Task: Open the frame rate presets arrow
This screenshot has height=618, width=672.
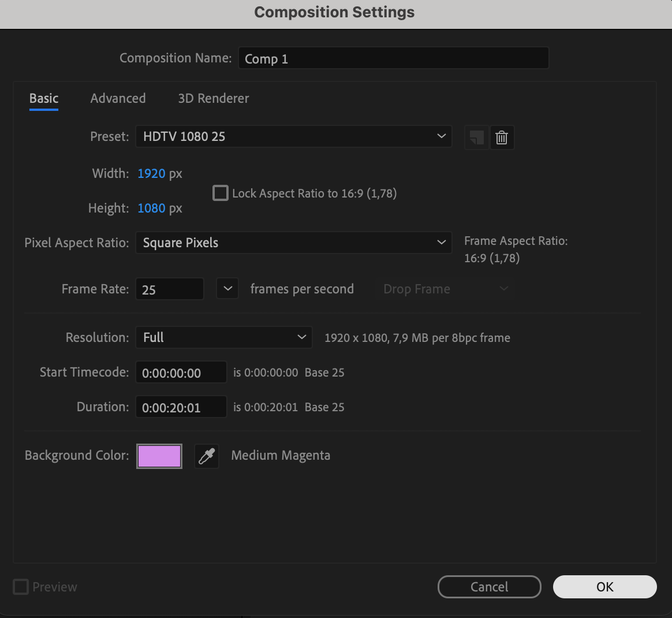Action: click(227, 289)
